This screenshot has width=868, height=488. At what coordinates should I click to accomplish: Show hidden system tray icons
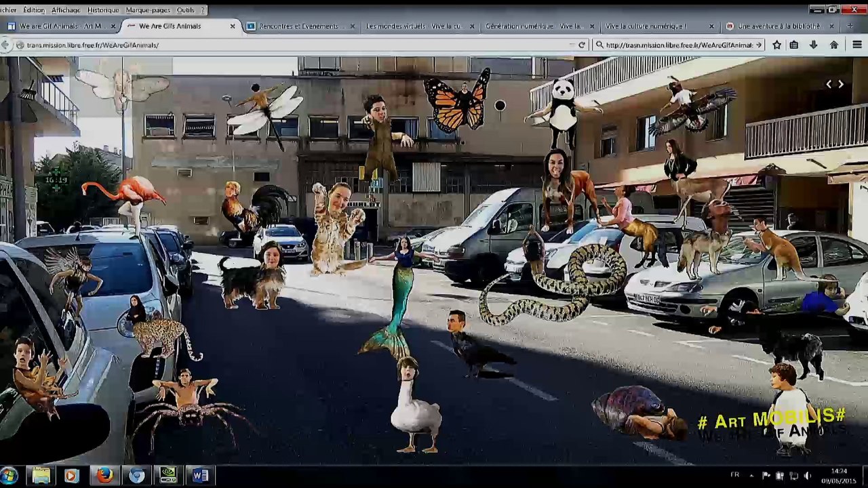[x=751, y=476]
